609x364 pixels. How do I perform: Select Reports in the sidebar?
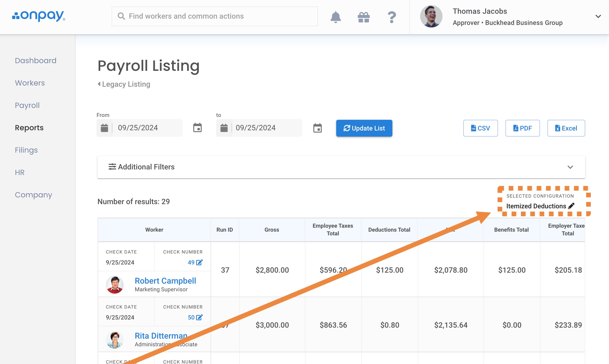point(29,127)
